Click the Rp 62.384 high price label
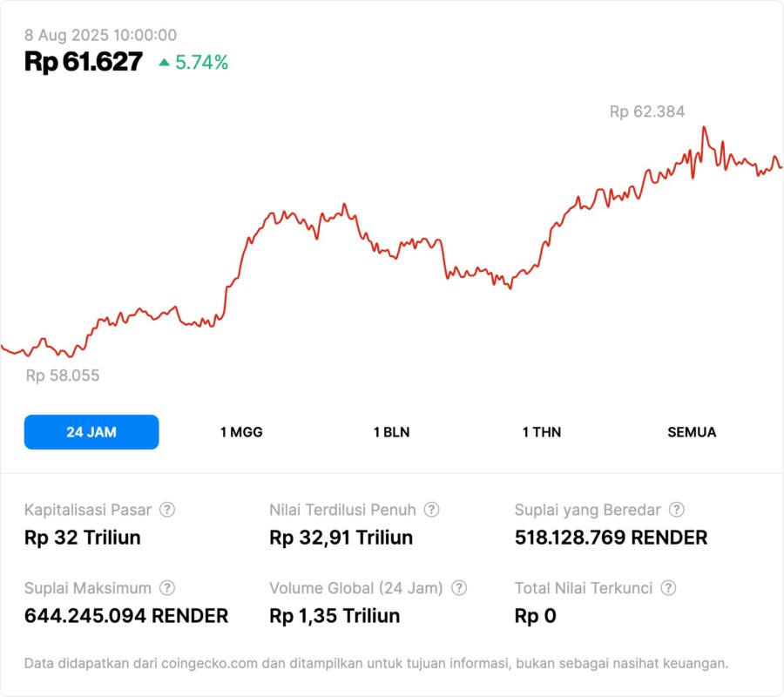Viewport: 784px width, 697px height. (646, 112)
